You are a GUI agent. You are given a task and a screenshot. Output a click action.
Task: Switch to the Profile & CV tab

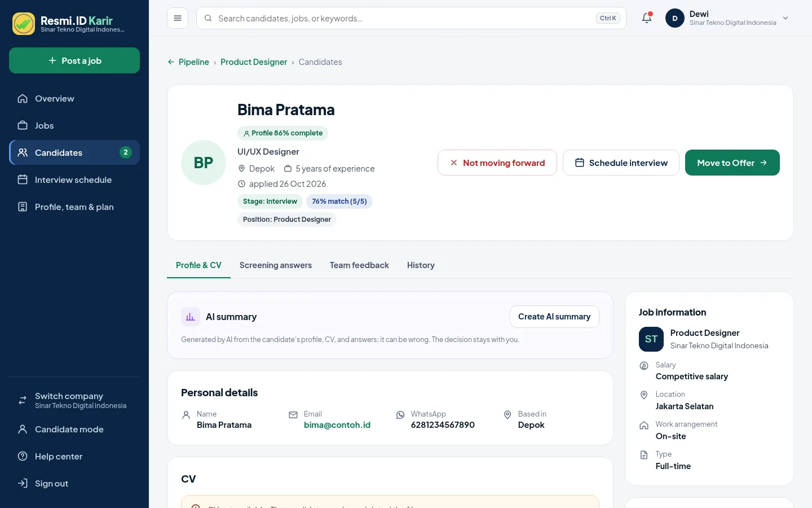pyautogui.click(x=198, y=265)
